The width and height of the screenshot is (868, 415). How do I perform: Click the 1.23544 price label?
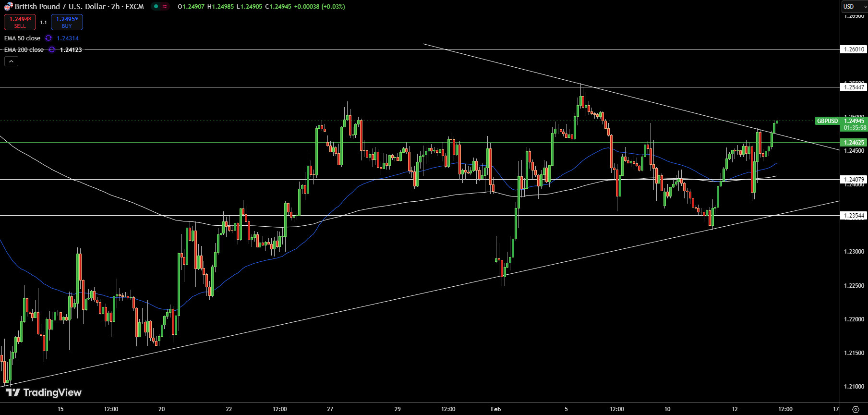click(x=854, y=215)
